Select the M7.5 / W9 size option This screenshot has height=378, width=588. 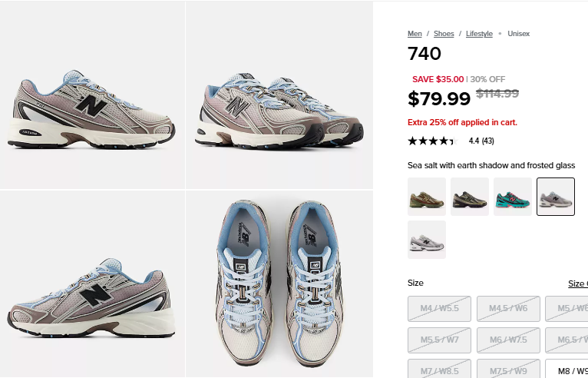[508, 369]
